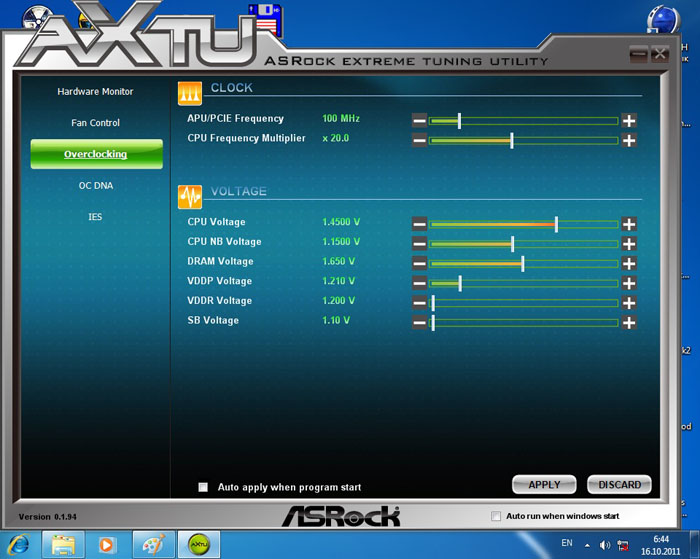The height and width of the screenshot is (559, 700).
Task: Click the CPU Frequency Multiplier slider handle
Action: tap(512, 141)
